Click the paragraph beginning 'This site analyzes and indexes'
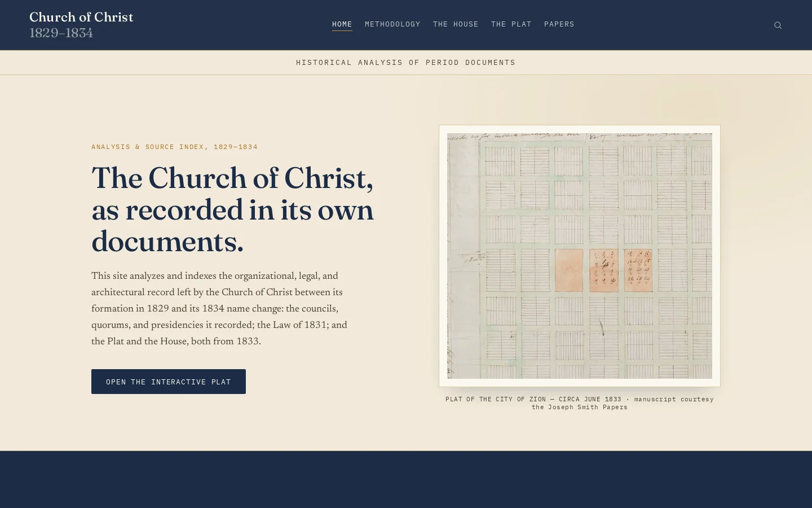The width and height of the screenshot is (812, 508). click(x=219, y=309)
